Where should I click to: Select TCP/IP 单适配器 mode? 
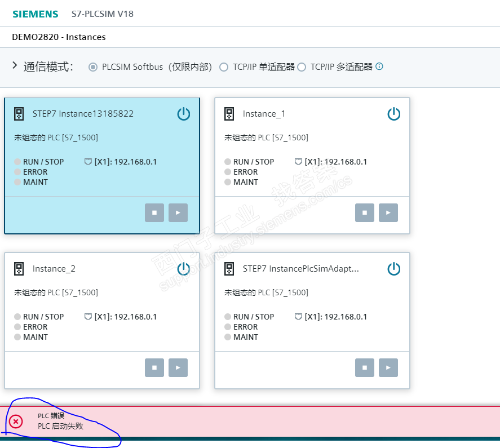224,67
